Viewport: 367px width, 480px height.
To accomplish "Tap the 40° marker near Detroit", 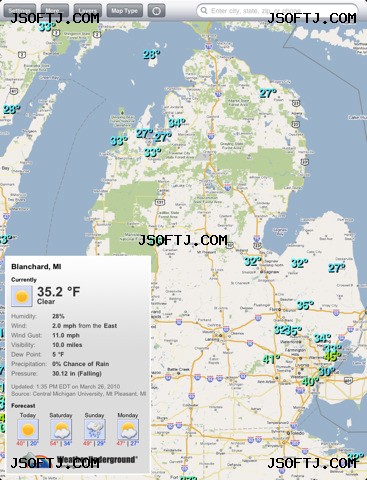I will (310, 381).
